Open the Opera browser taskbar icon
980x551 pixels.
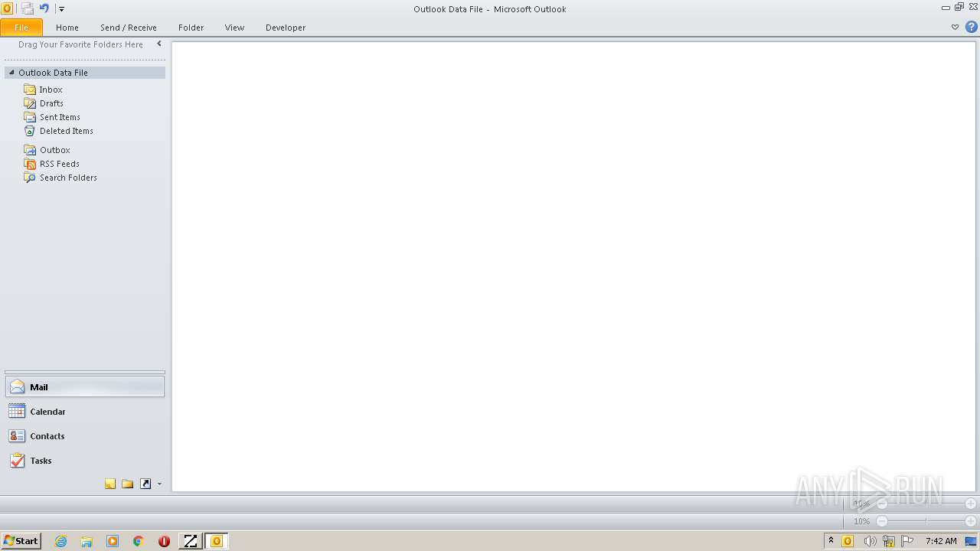[x=164, y=541]
